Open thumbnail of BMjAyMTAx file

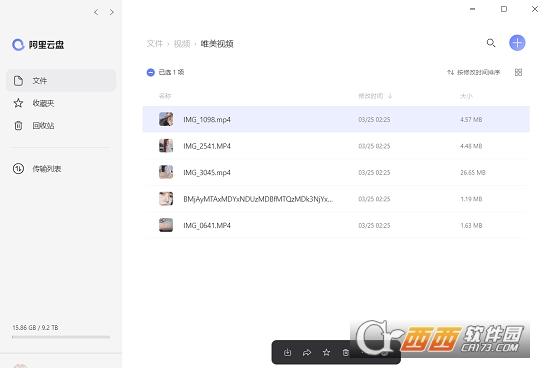point(166,199)
